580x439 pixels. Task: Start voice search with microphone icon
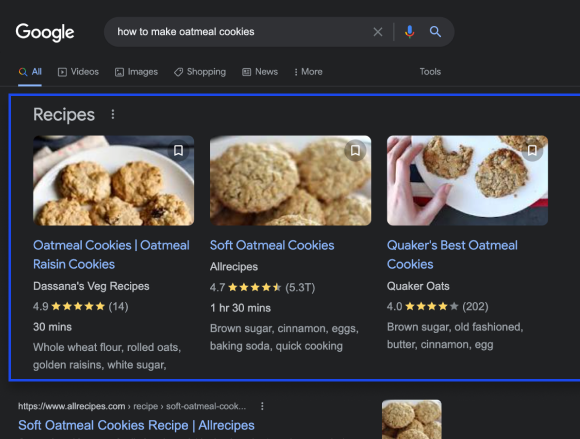point(409,32)
